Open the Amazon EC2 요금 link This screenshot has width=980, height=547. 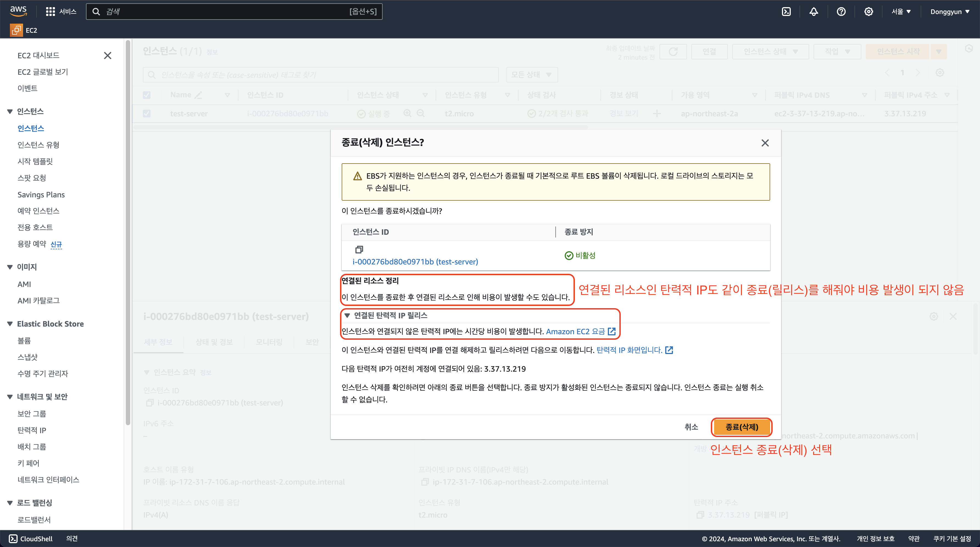click(575, 331)
